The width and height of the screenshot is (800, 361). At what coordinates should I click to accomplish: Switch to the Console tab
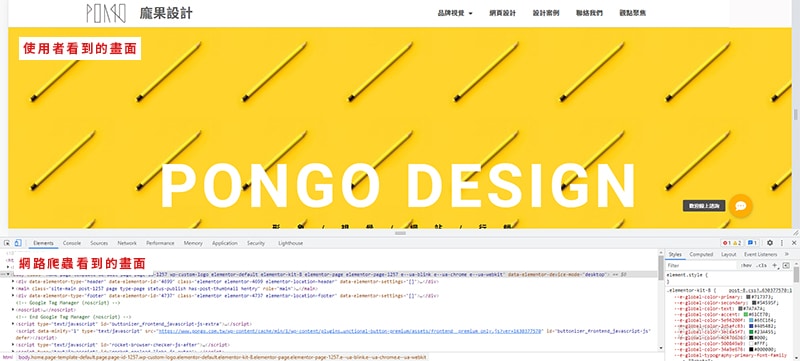(x=72, y=243)
